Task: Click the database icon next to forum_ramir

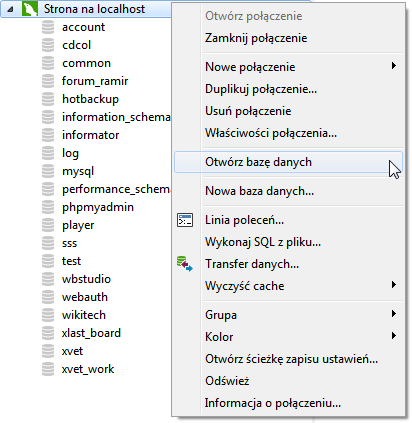Action: pos(48,81)
